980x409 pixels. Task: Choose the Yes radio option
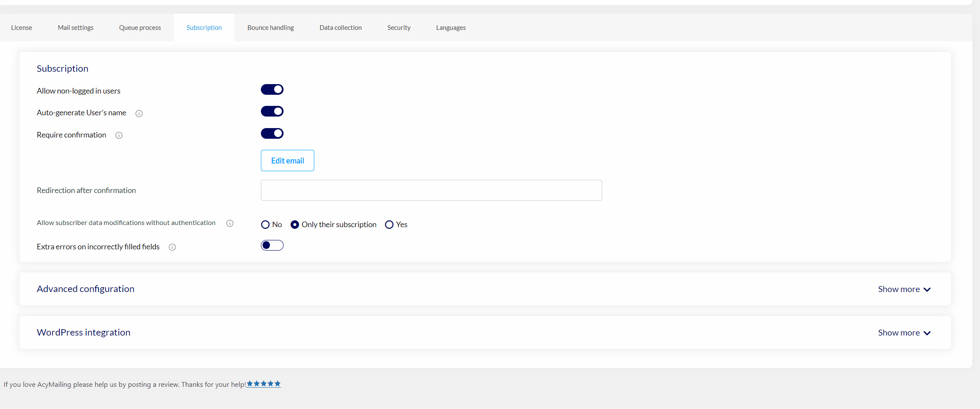click(x=389, y=225)
